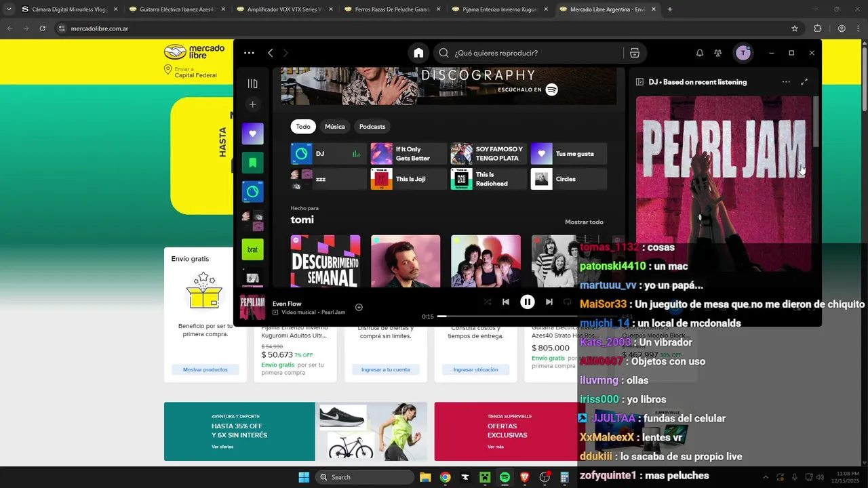Select the Podcasts filter chip

pos(372,127)
